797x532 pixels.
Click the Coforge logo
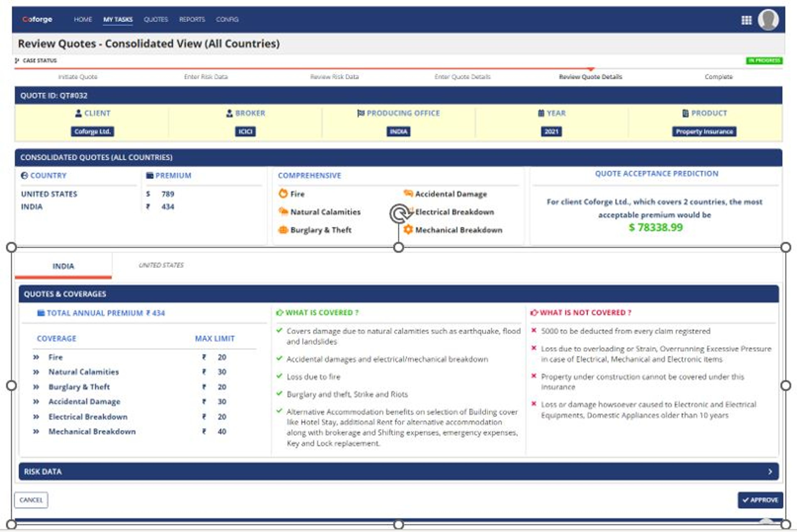pyautogui.click(x=37, y=19)
